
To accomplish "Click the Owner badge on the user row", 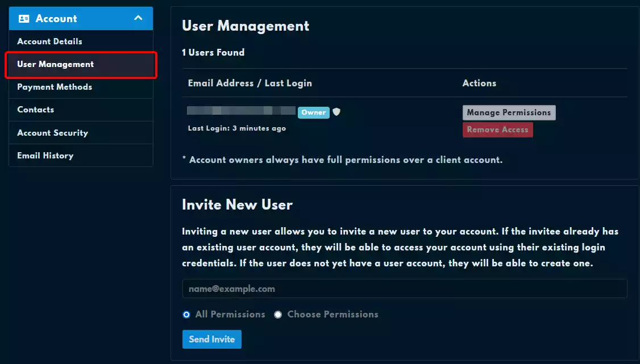I will tap(313, 112).
